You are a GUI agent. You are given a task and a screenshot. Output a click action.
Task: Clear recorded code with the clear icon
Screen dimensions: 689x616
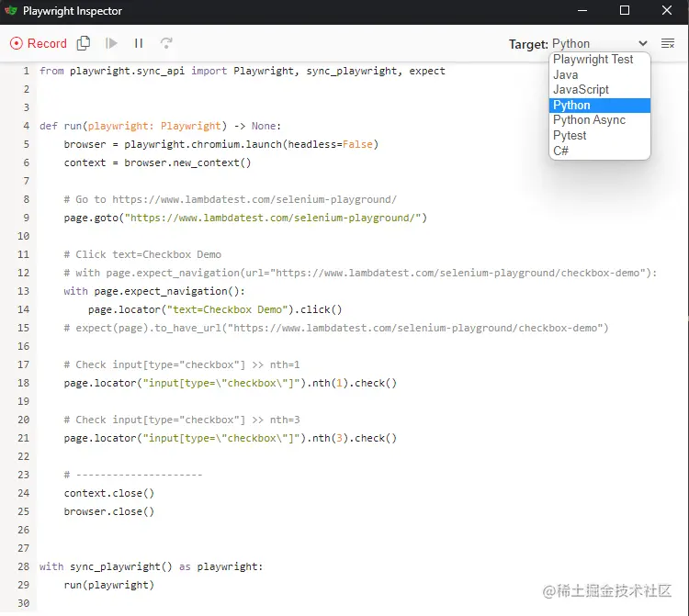668,43
